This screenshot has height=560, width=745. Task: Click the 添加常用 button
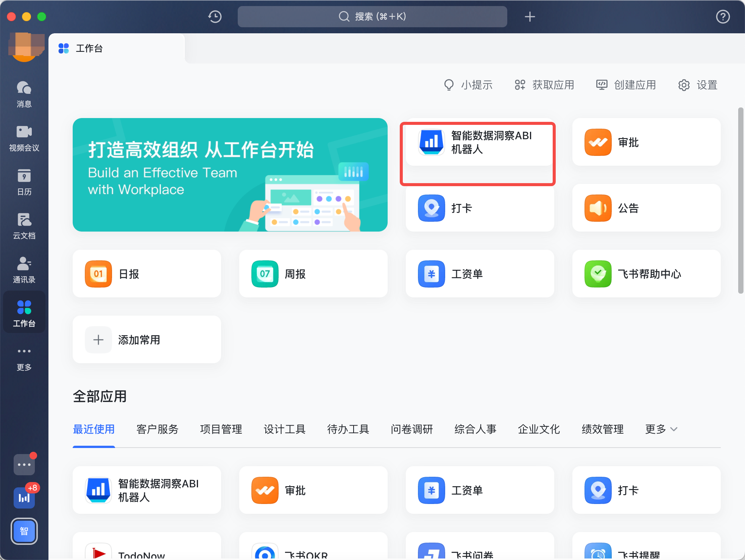tap(147, 339)
